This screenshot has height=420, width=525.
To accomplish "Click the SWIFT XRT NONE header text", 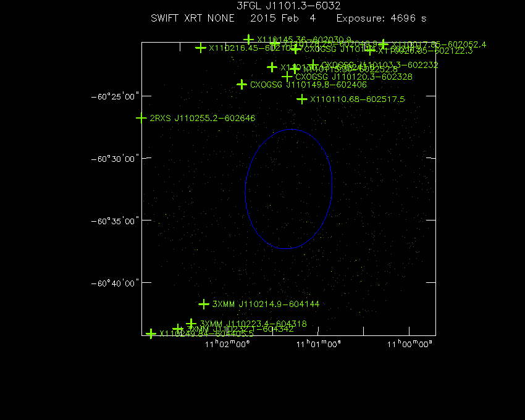I will click(193, 18).
